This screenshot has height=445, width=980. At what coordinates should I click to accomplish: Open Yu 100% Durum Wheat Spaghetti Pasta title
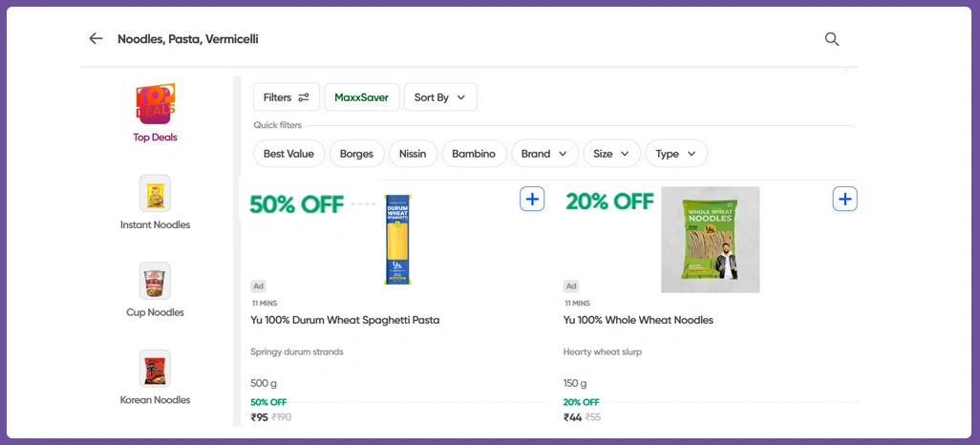point(345,320)
